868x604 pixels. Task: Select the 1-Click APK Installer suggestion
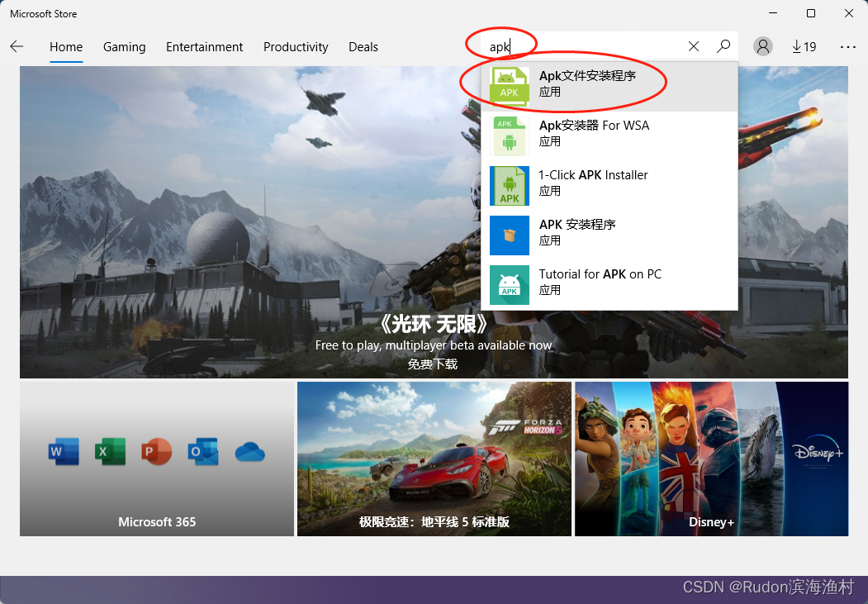click(609, 186)
